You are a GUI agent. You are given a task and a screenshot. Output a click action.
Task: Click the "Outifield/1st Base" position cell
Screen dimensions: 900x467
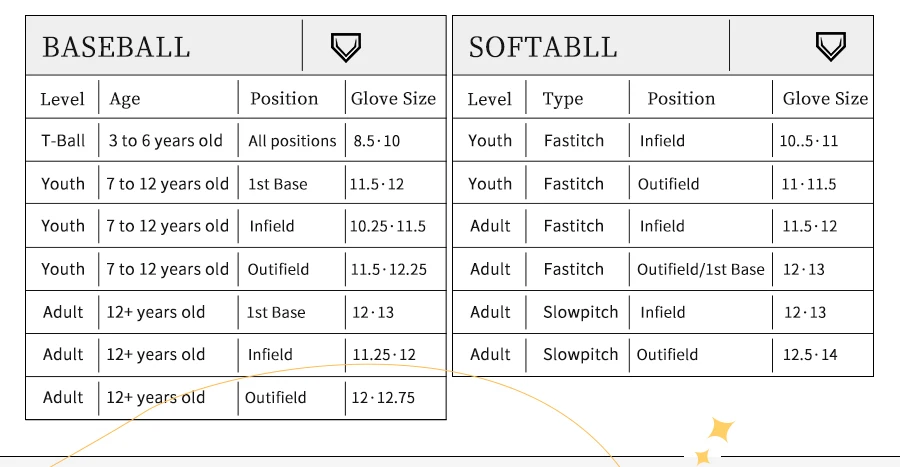pyautogui.click(x=700, y=269)
